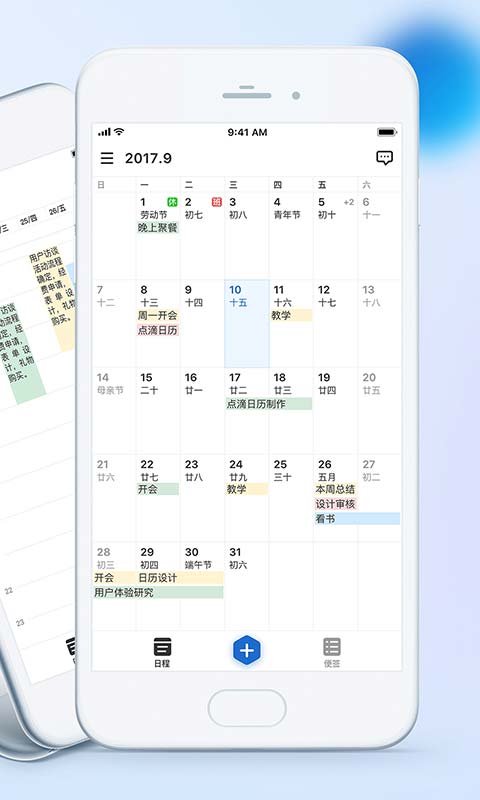
Task: Select the highlighted date 10
Action: pyautogui.click(x=247, y=323)
